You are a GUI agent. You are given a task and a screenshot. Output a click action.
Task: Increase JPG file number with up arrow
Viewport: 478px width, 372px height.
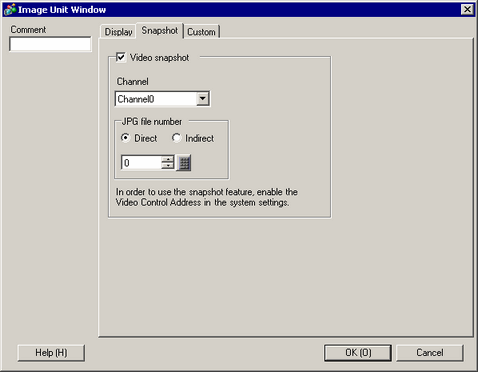coord(168,159)
